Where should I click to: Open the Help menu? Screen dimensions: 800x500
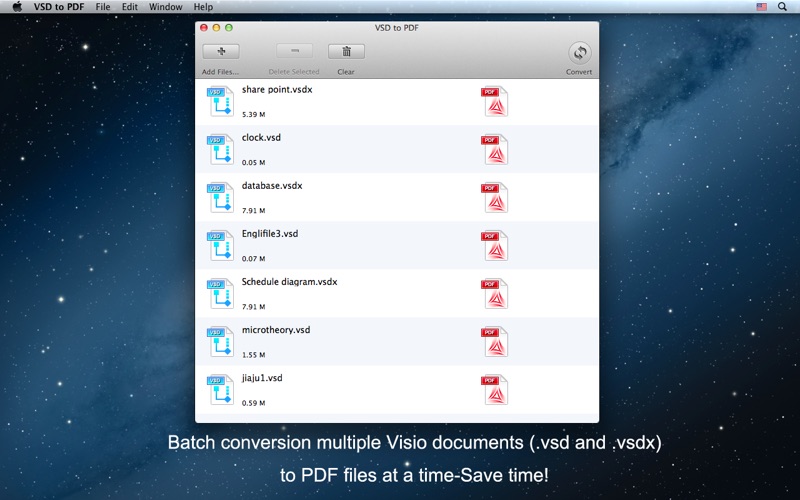pyautogui.click(x=203, y=7)
